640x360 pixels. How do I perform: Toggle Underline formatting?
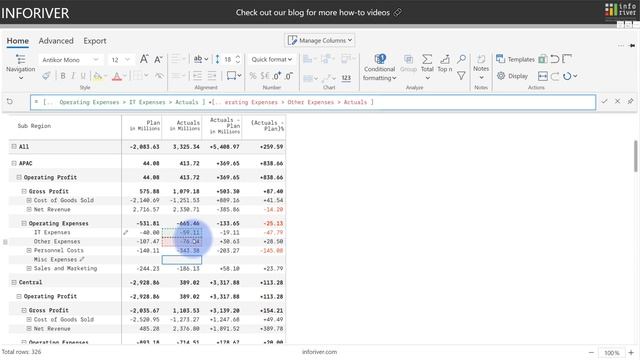(x=83, y=76)
